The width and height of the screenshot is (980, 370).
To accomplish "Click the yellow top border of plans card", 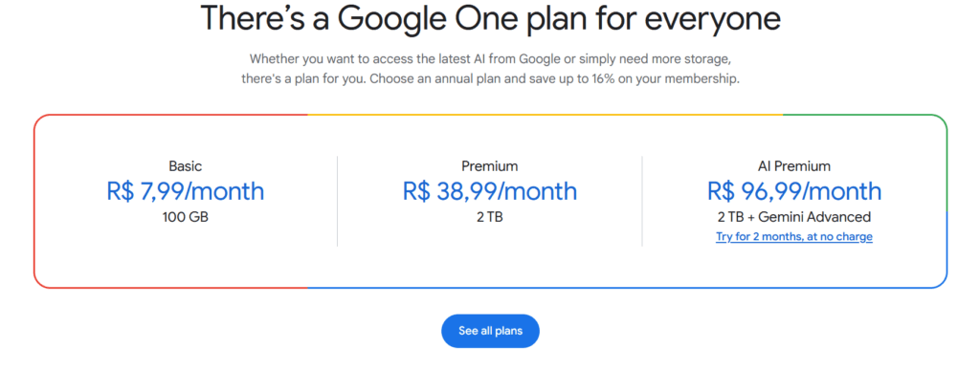I will 545,115.
